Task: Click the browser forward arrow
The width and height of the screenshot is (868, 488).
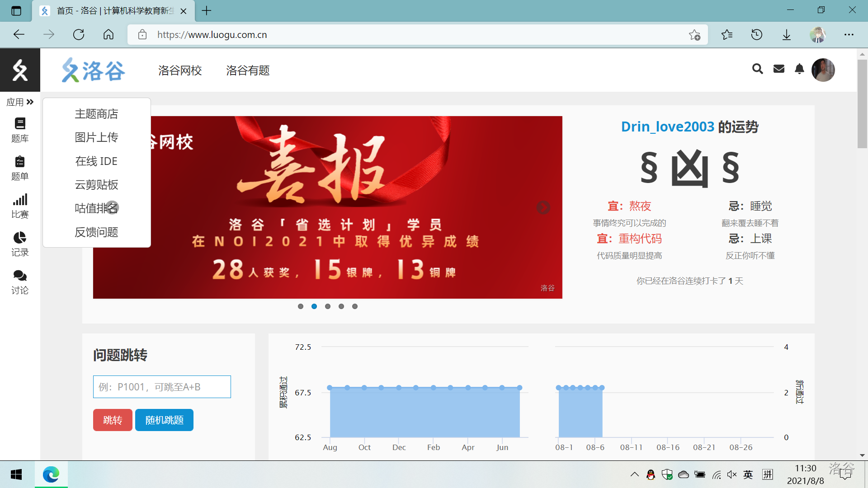Action: 49,35
